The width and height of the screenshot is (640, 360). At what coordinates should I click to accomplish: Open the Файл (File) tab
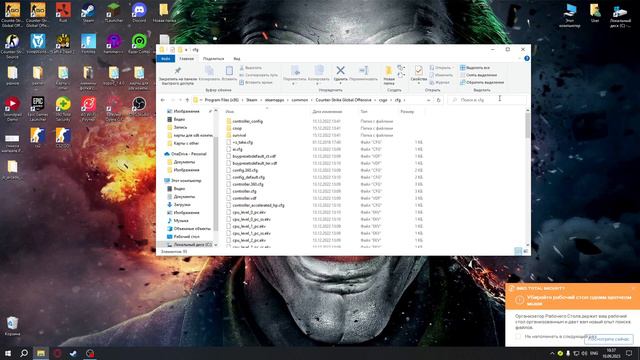[x=166, y=59]
